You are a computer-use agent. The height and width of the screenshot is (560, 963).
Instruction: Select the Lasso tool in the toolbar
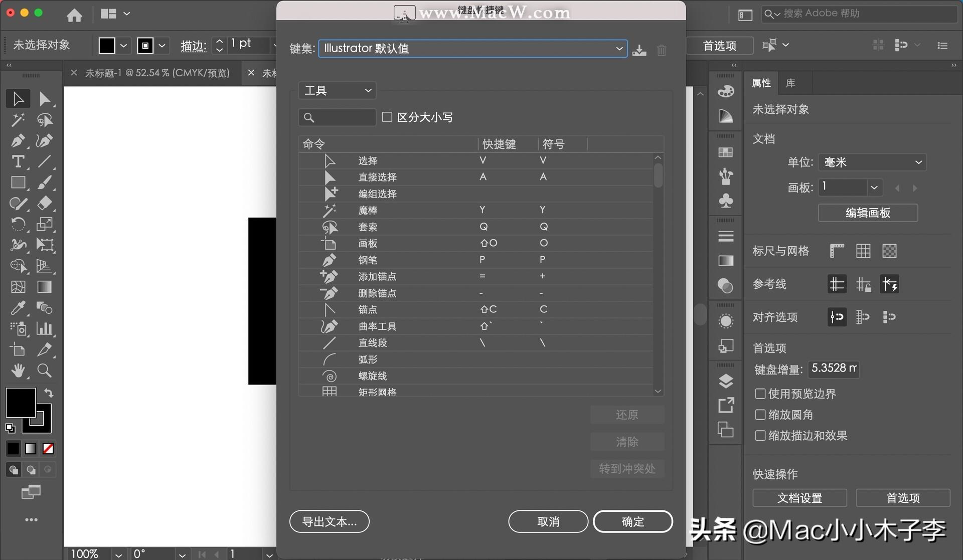[x=45, y=120]
